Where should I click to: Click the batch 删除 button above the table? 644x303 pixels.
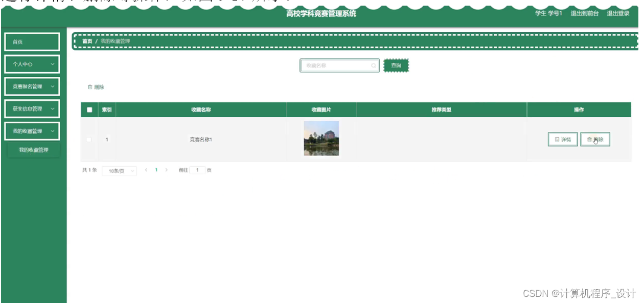point(96,87)
